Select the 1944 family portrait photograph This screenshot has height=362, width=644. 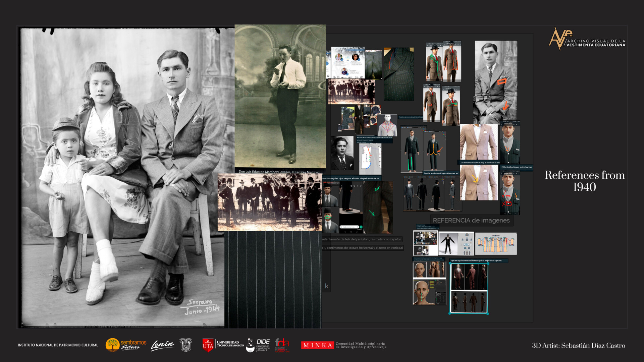click(x=121, y=178)
